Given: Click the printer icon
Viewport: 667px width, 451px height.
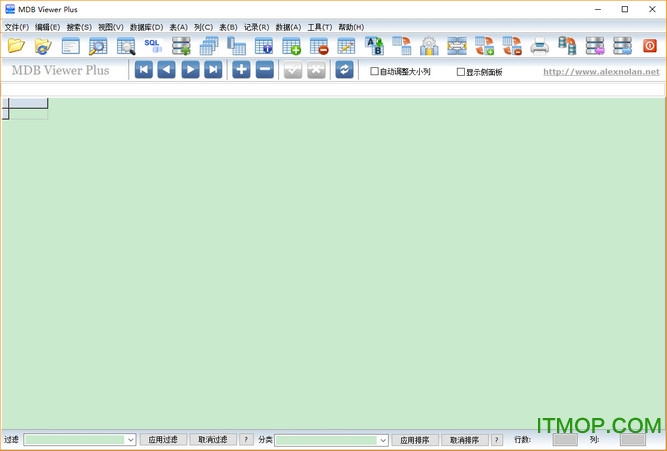Looking at the screenshot, I should pos(539,46).
